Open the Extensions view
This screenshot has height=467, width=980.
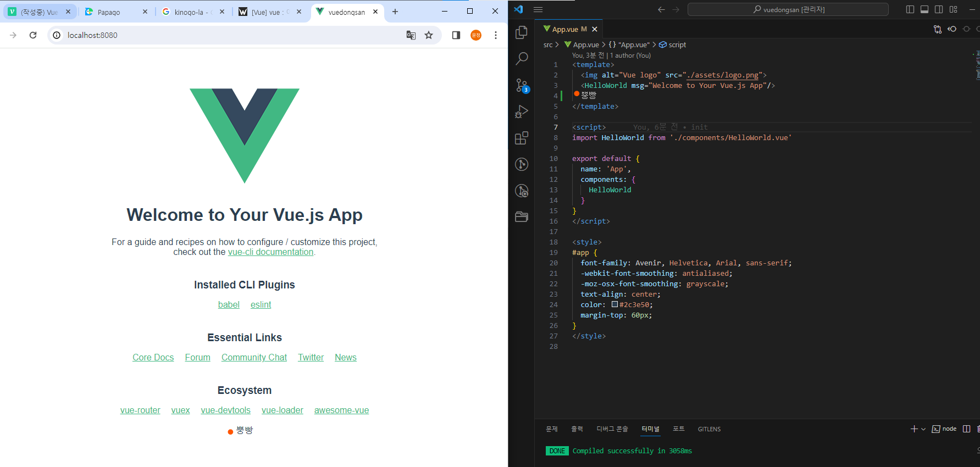(x=522, y=138)
